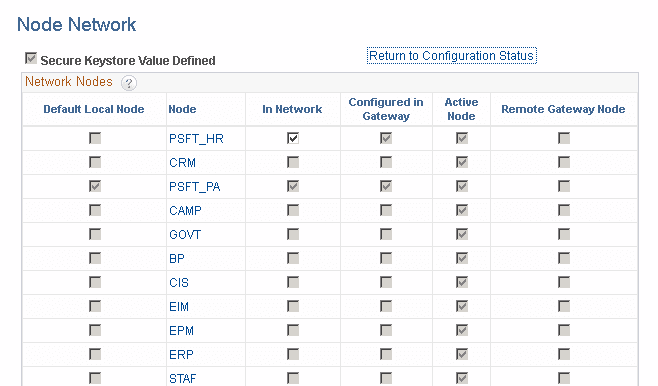Screen dimensions: 658x386
Task: Check In Network for EPM
Action: click(293, 330)
